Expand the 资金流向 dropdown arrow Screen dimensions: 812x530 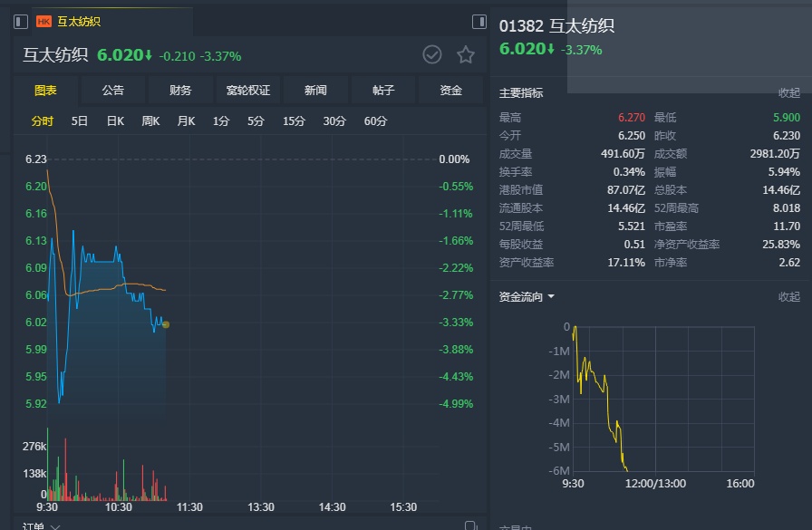[551, 296]
